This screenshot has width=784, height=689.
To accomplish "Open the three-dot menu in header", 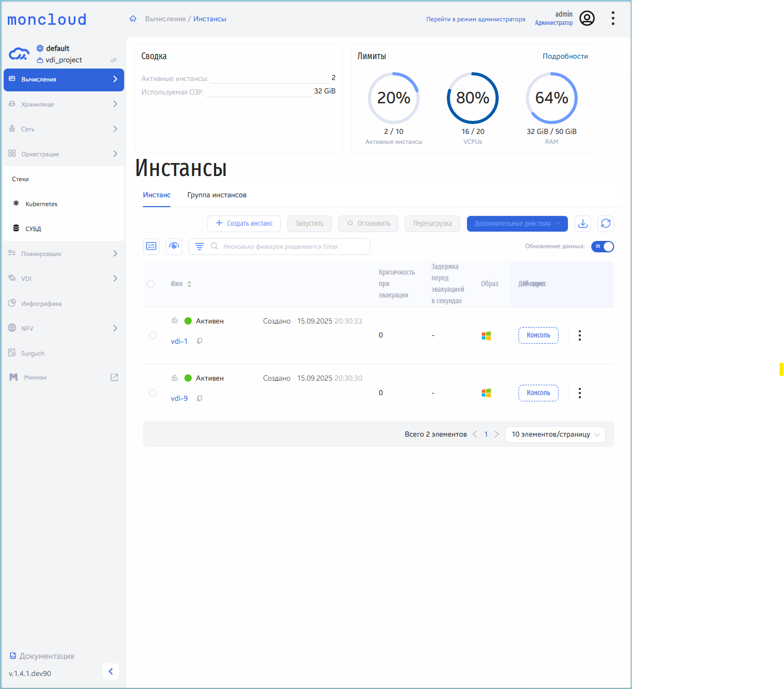I will tap(613, 19).
